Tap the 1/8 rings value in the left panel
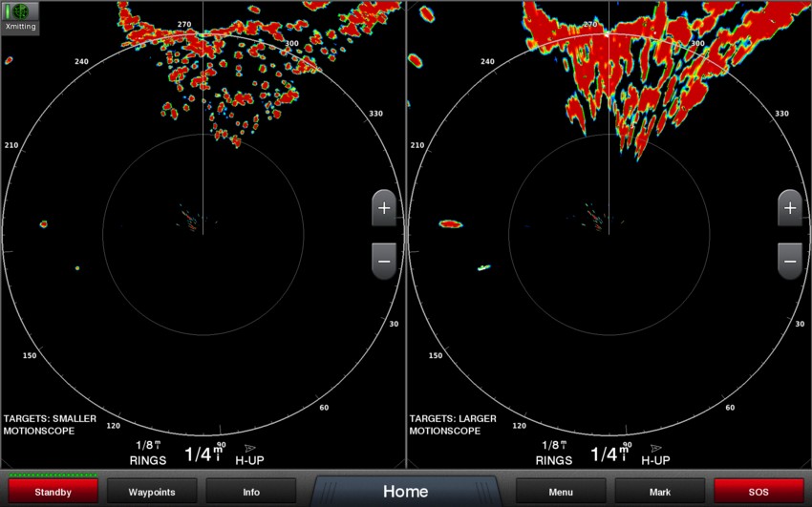Viewport: 812px width, 507px height. (x=148, y=452)
